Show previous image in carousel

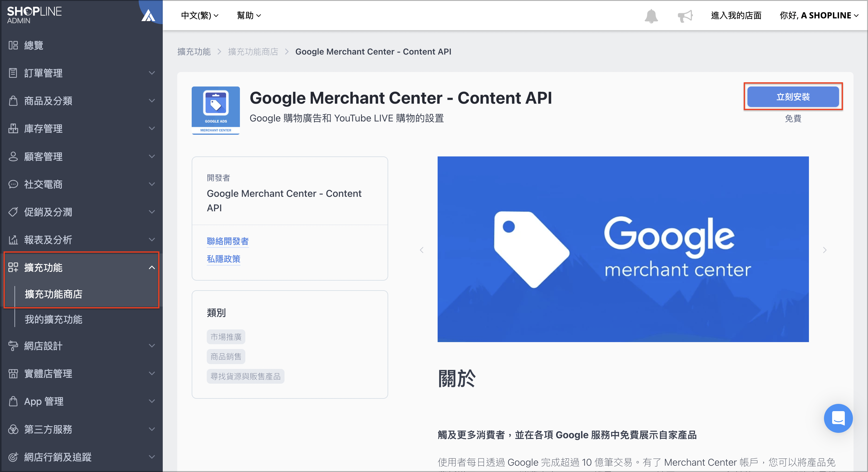(x=422, y=250)
